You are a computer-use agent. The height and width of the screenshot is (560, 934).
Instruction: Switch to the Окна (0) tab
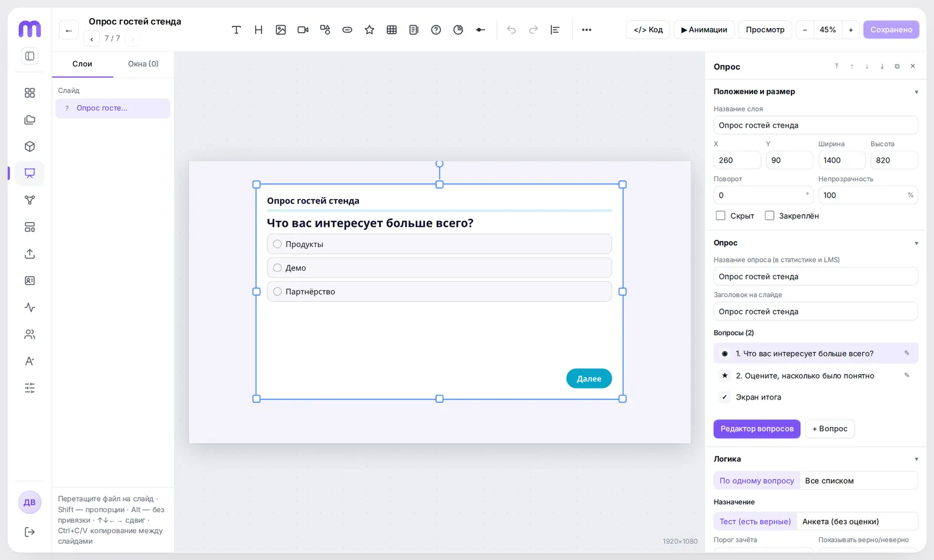[x=143, y=64]
